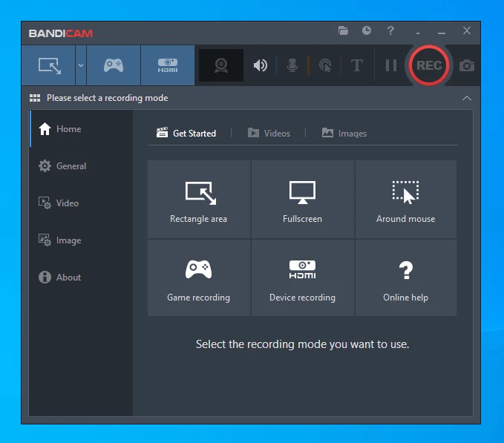
Task: Open the Image settings section
Action: pos(81,240)
